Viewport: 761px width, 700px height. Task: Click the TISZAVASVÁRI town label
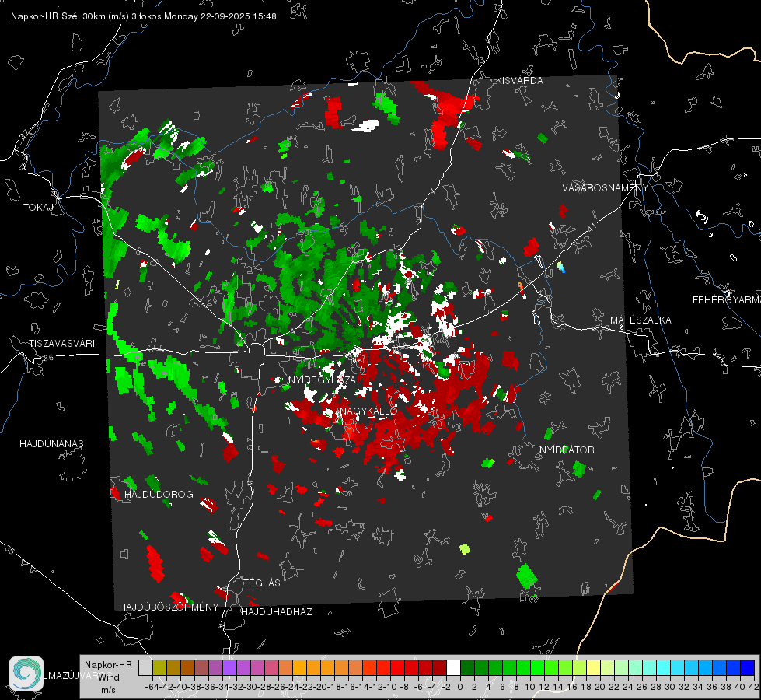pyautogui.click(x=61, y=344)
